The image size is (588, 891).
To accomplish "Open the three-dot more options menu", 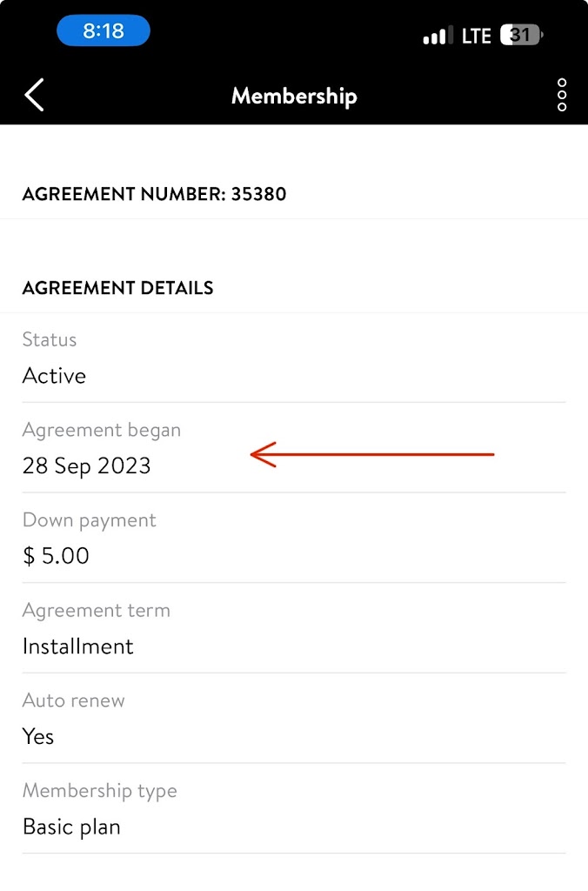I will click(x=562, y=95).
